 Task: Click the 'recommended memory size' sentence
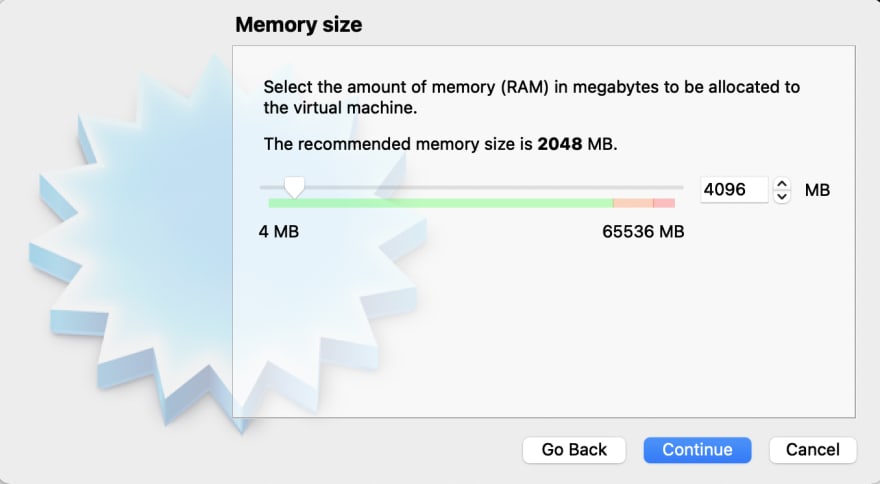pyautogui.click(x=441, y=144)
